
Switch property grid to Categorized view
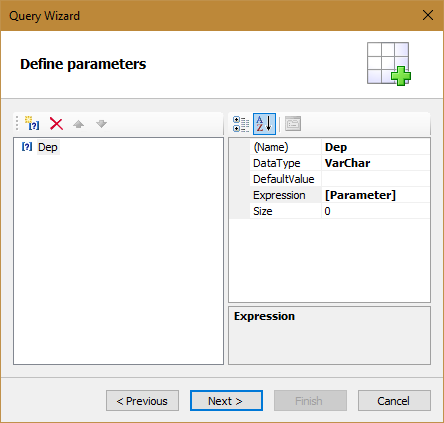pos(241,124)
